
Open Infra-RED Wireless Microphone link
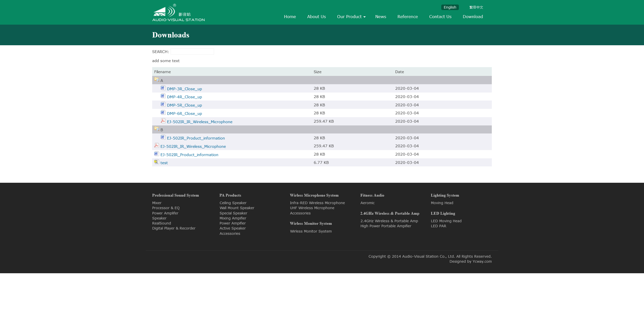tap(317, 203)
